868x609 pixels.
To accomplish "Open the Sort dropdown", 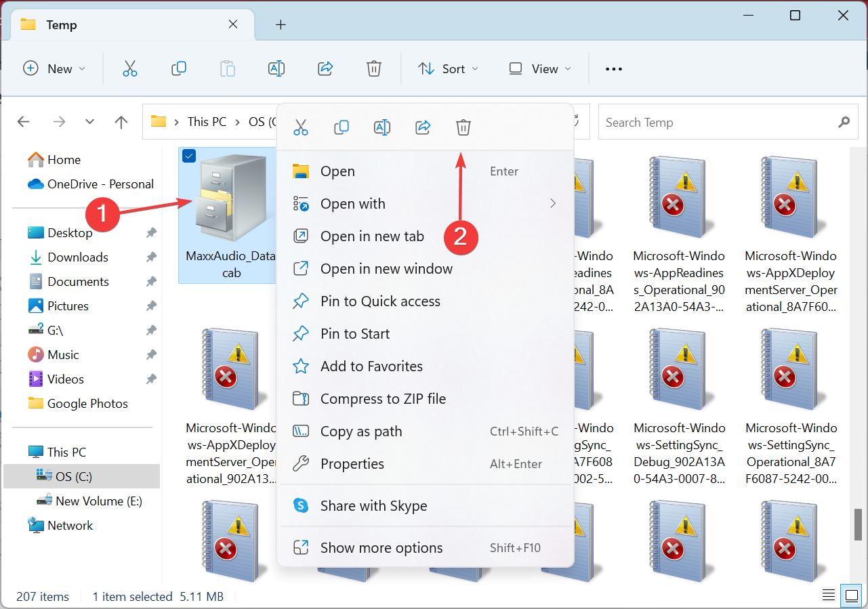I will pos(448,68).
